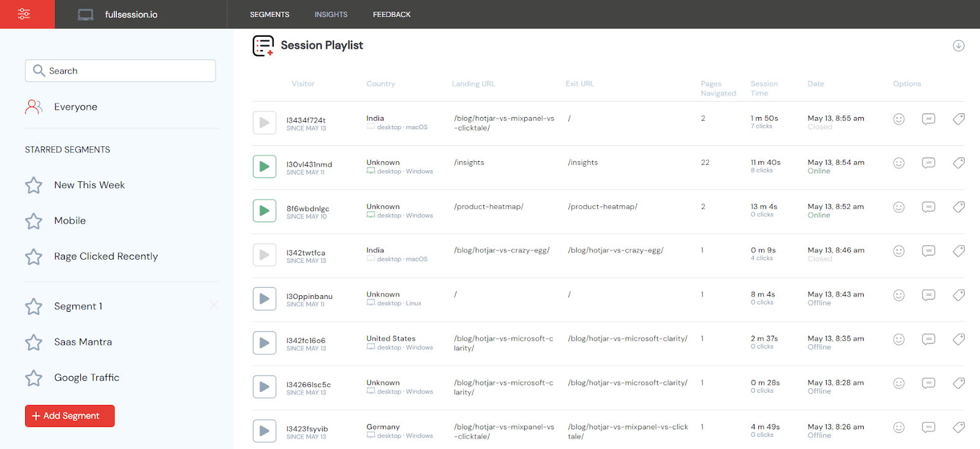This screenshot has height=449, width=980.
Task: Click the fullsession.io monitor icon
Action: pos(86,15)
